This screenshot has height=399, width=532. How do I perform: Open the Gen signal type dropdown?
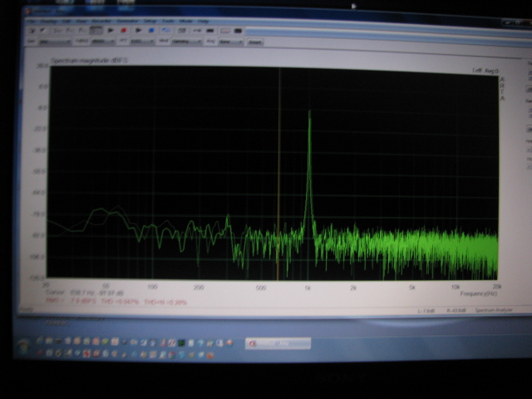coord(55,42)
